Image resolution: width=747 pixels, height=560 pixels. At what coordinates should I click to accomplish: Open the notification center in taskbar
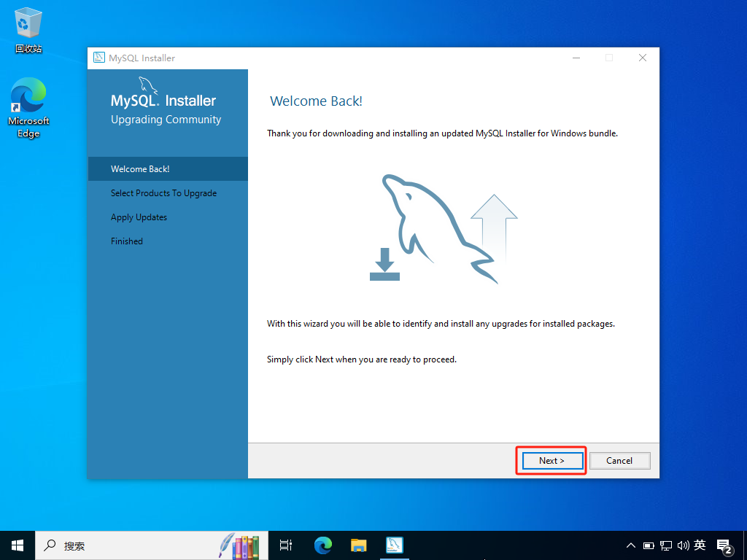pos(725,545)
